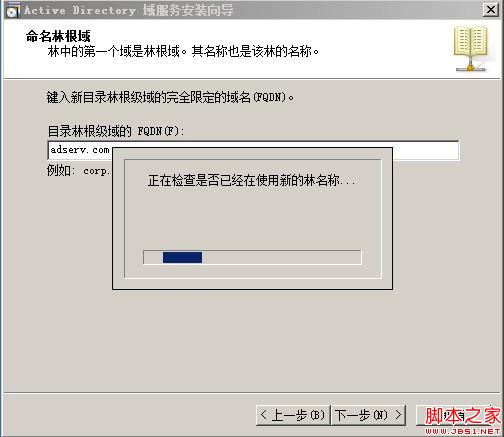Viewport: 504px width, 437px height.
Task: Close the Active Directory installation wizard
Action: (491, 10)
